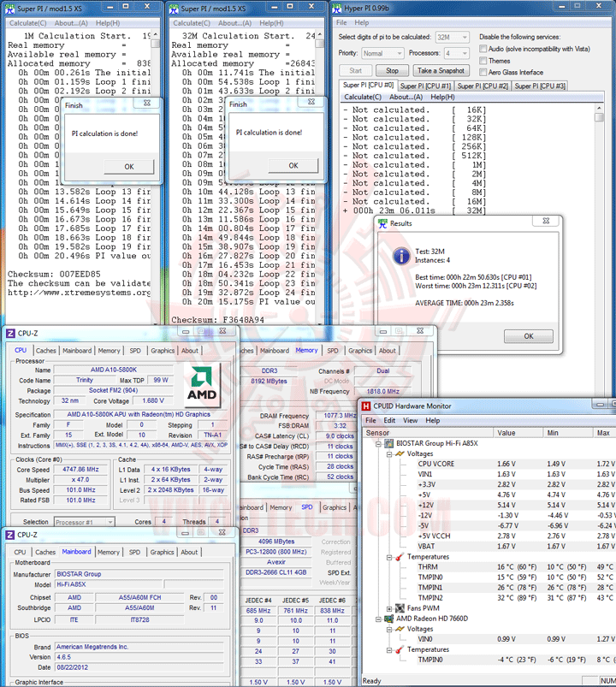Open Help menu in 32M Super PI window
The height and width of the screenshot is (687, 616).
pyautogui.click(x=271, y=23)
